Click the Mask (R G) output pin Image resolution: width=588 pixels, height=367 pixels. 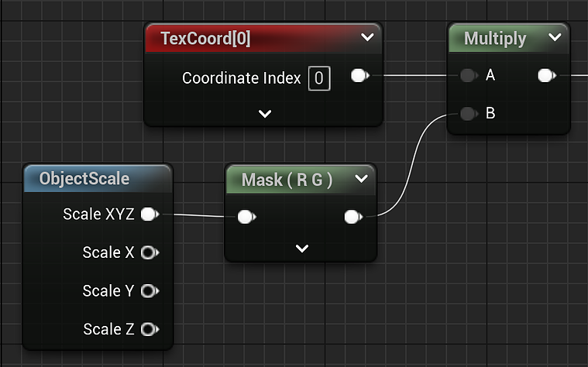point(353,217)
